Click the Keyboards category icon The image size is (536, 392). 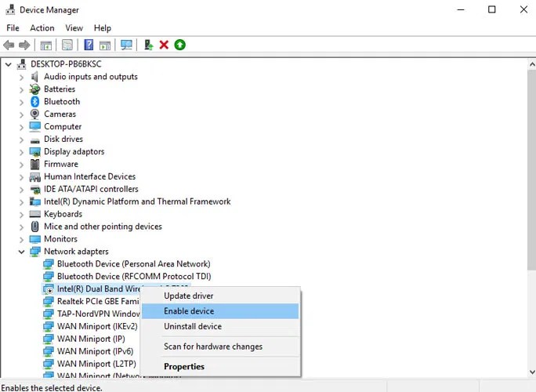(x=34, y=214)
